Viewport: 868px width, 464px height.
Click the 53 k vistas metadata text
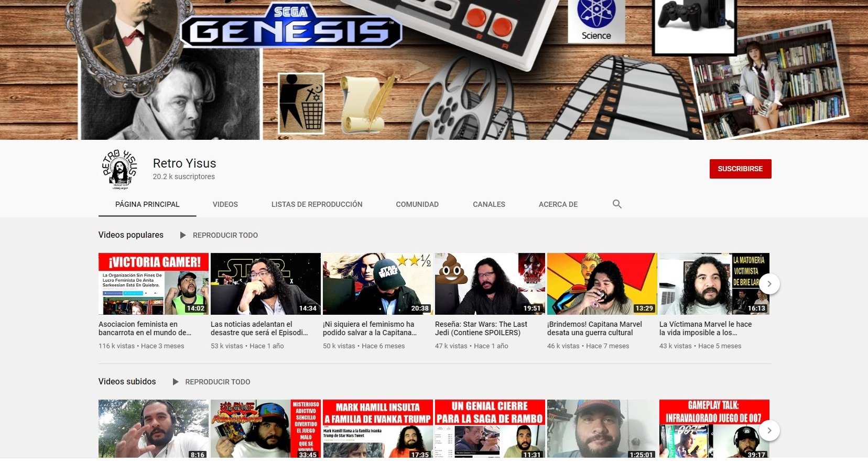(227, 346)
